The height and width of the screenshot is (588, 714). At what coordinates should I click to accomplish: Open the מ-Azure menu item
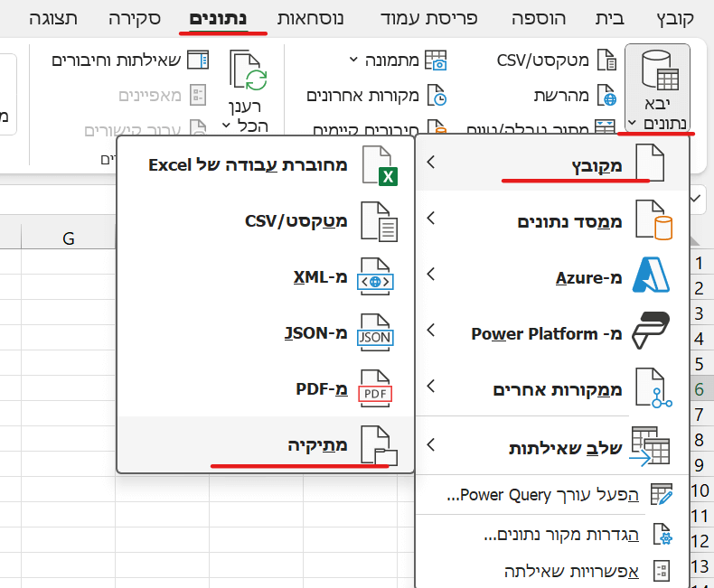pos(552,275)
